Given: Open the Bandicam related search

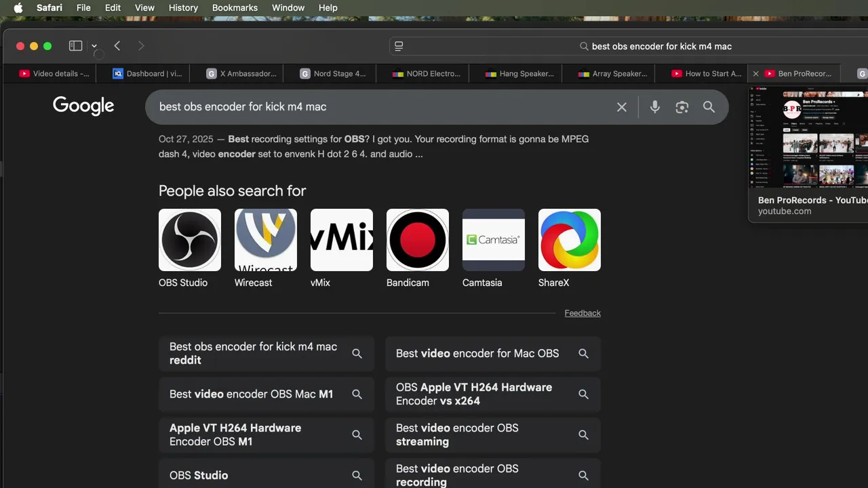Looking at the screenshot, I should coord(418,249).
